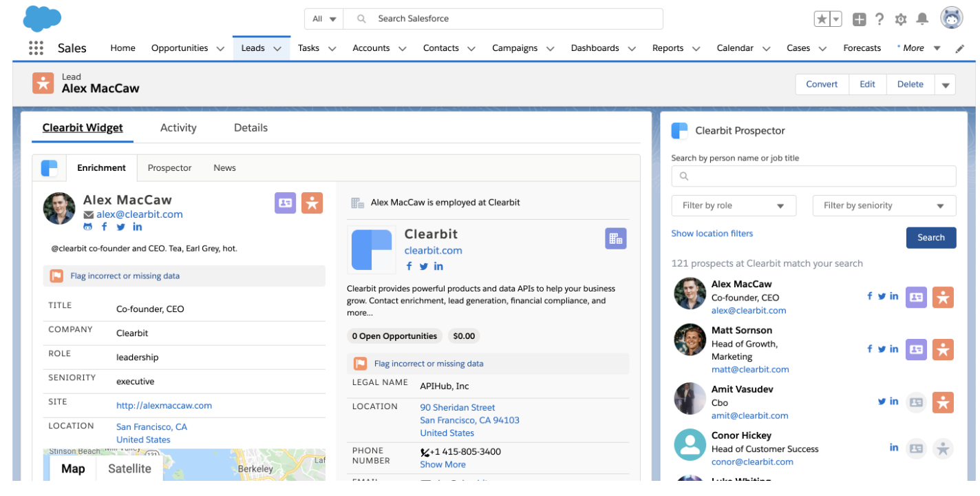Open the lead actions dropdown beside Delete
The width and height of the screenshot is (980, 496).
point(945,85)
